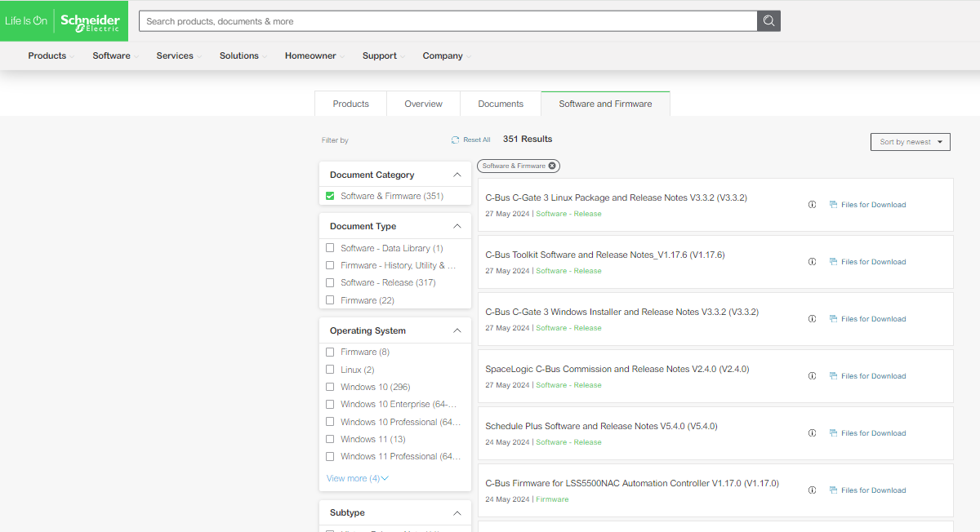Image resolution: width=980 pixels, height=532 pixels.
Task: Open the Services navigation menu
Action: coord(179,55)
